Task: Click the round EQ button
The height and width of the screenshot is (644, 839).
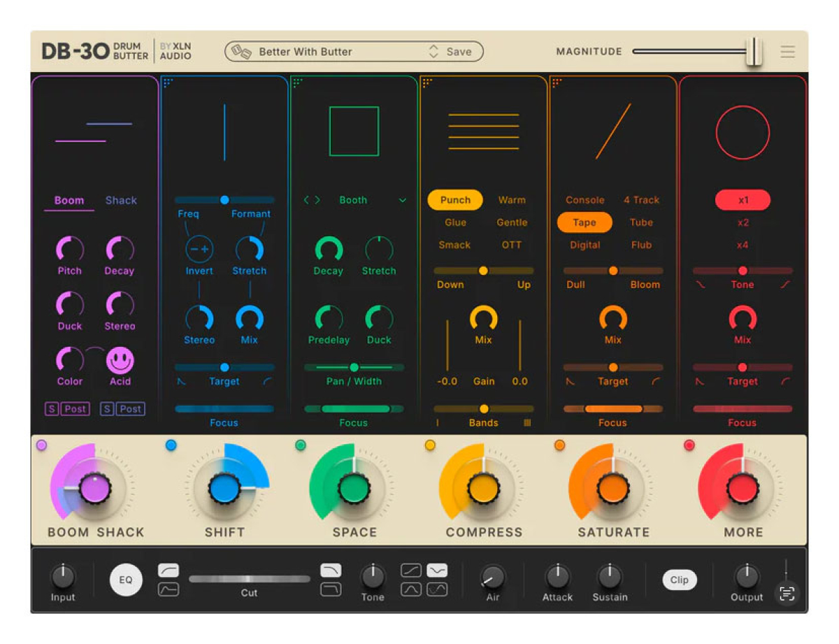Action: (x=126, y=580)
